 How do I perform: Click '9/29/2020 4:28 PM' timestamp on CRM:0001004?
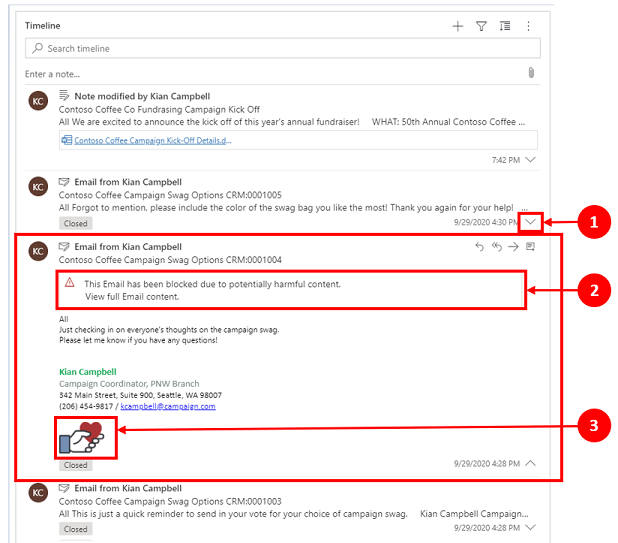pyautogui.click(x=487, y=463)
